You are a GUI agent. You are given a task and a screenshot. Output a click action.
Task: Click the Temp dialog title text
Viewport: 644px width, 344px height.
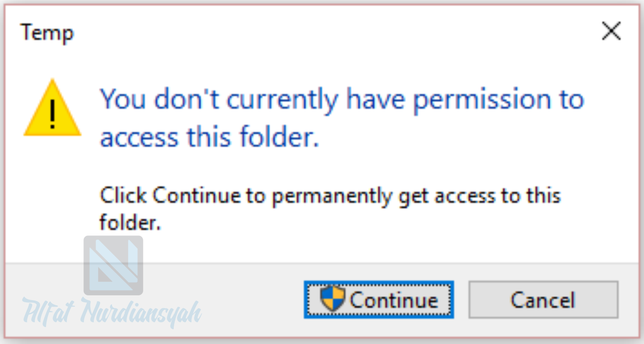click(x=47, y=33)
